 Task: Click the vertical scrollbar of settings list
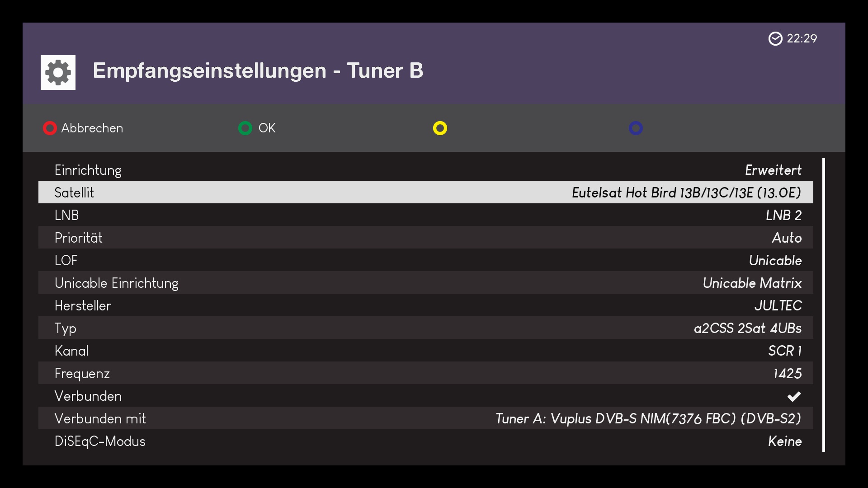click(824, 305)
